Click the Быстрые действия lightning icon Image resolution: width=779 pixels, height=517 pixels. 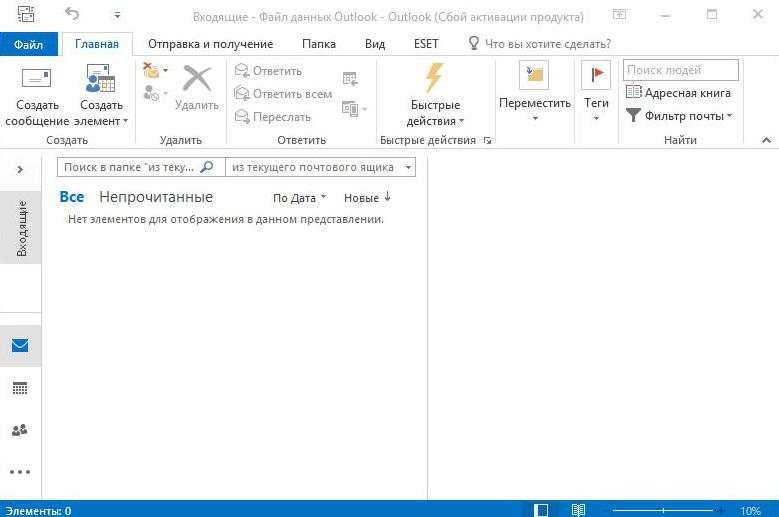[x=435, y=77]
